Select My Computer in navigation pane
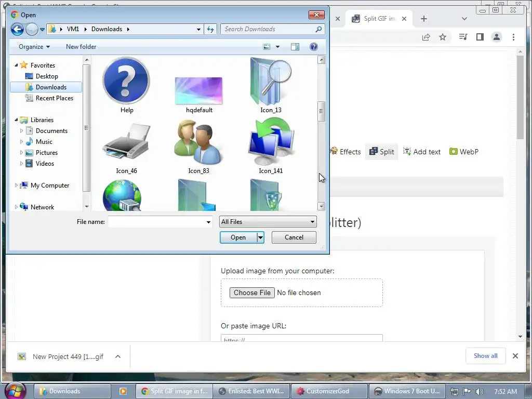 click(x=49, y=185)
